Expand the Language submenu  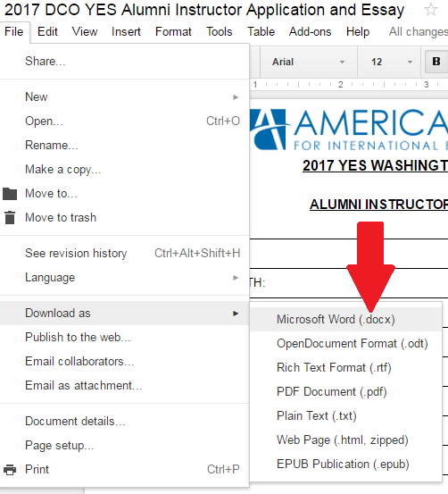tap(125, 278)
